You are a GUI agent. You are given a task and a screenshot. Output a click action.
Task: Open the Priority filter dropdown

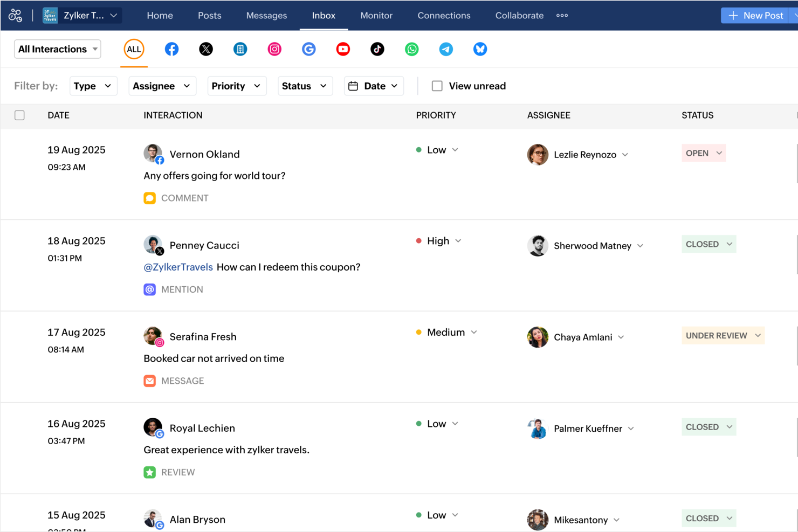coord(237,86)
